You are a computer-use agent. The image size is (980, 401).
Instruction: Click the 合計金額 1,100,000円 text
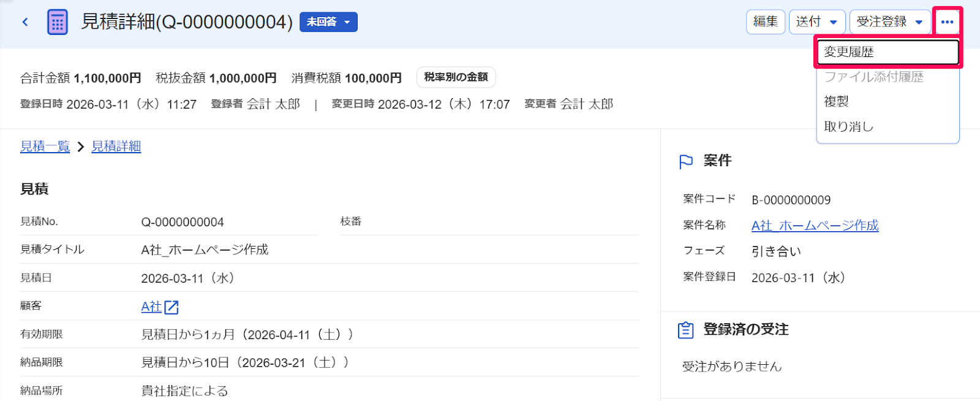[x=81, y=78]
